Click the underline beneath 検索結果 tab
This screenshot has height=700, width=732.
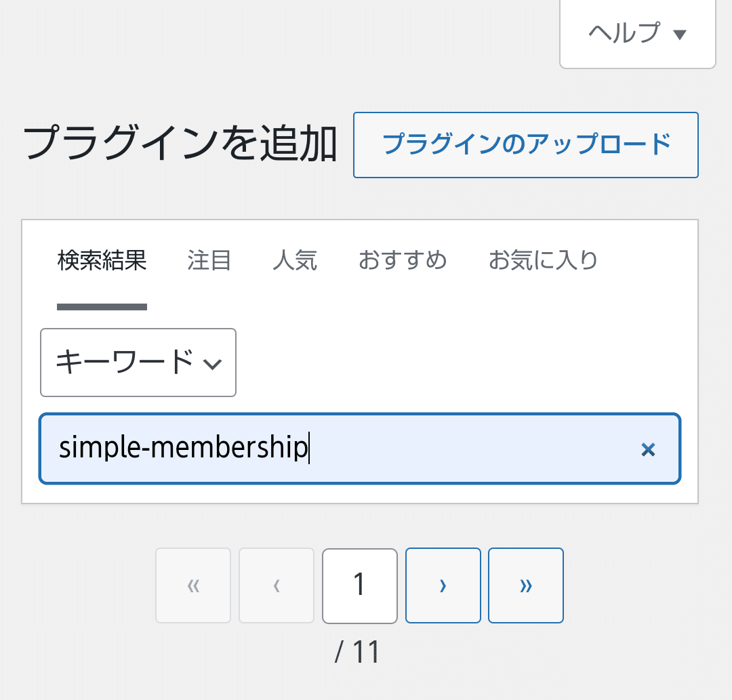point(102,306)
